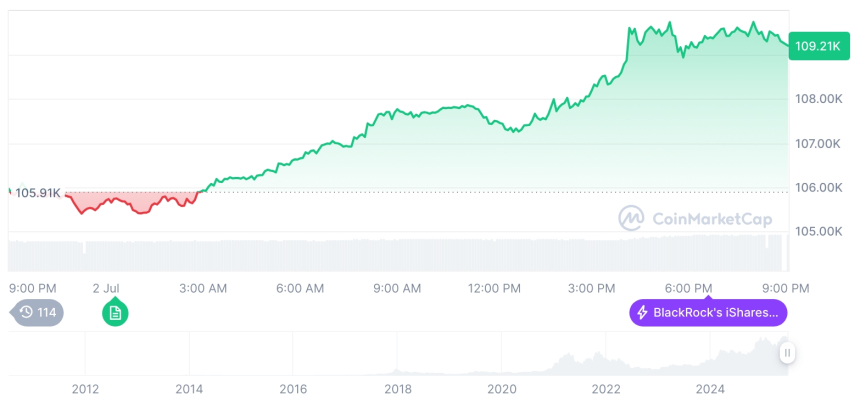Click the 6:00 AM time axis label
Screen dimensions: 860x401
tap(300, 288)
